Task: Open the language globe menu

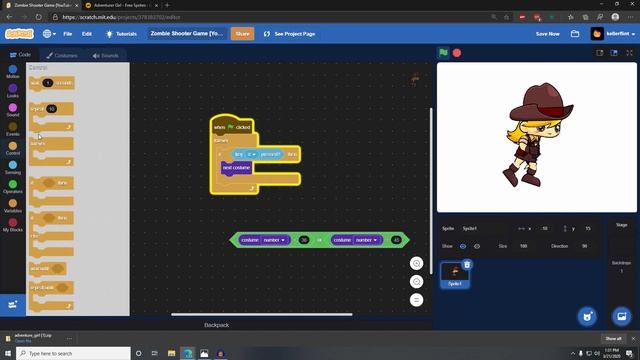Action: pyautogui.click(x=49, y=34)
